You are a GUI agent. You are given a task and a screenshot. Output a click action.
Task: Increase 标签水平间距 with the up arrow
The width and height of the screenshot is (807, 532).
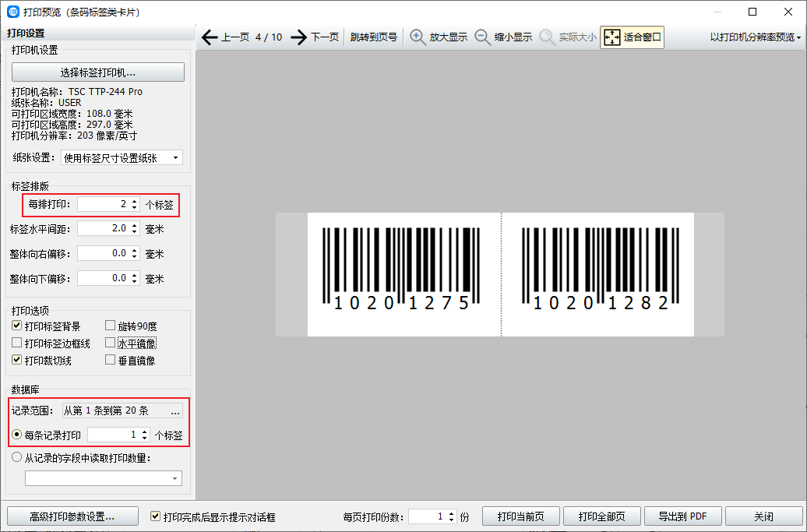coord(134,225)
